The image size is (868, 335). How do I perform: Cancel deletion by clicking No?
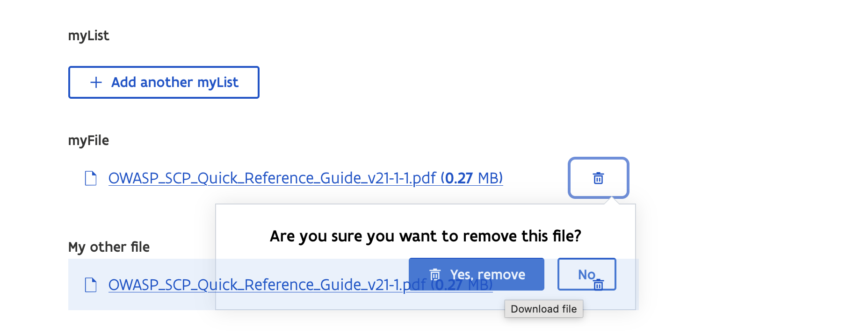tap(586, 274)
